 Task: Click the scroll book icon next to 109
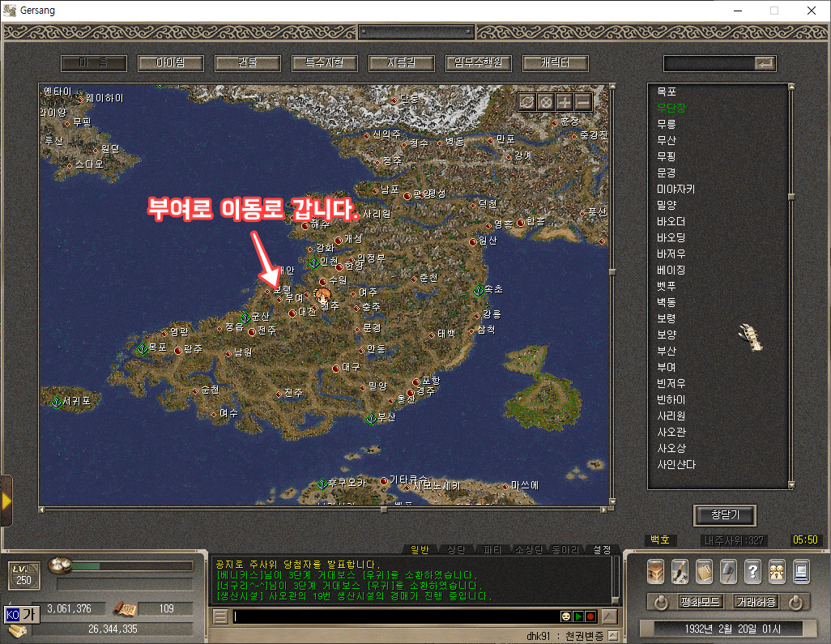126,609
